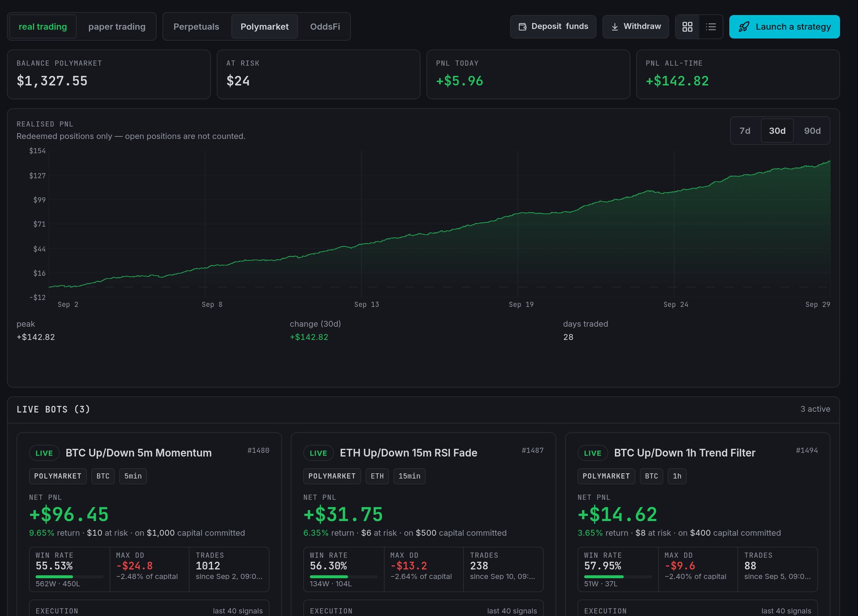Click the rocket icon in Launch a strategy

[744, 27]
